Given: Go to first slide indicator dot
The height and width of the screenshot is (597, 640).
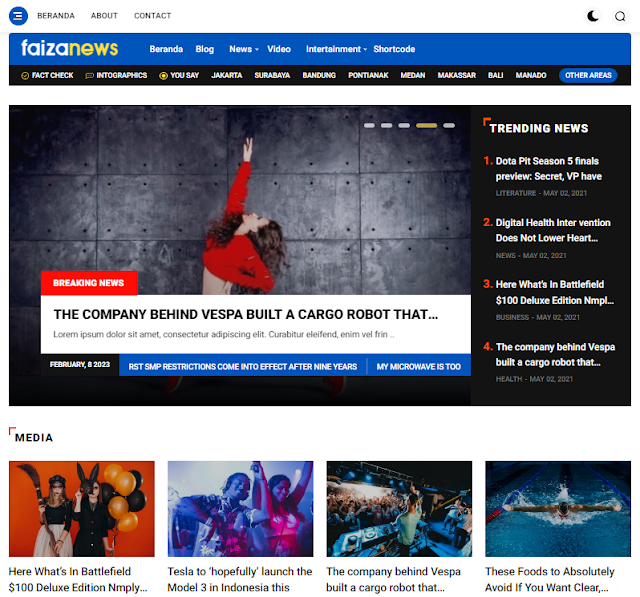Looking at the screenshot, I should (369, 125).
